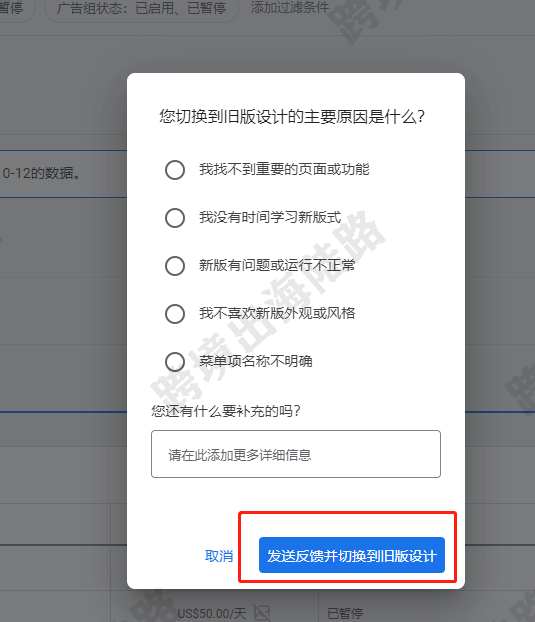
Task: Pick the 新版有问题或运行不正常 radio circle
Action: point(175,266)
